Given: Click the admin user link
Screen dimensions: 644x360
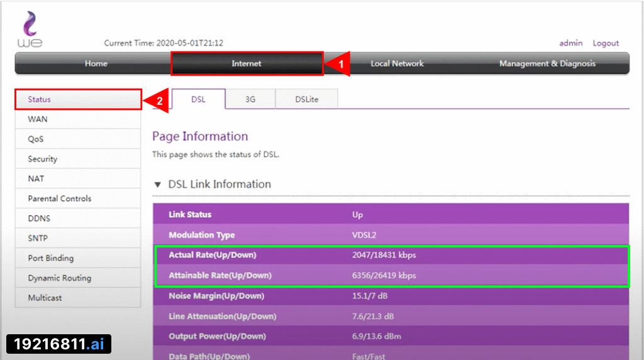Looking at the screenshot, I should (x=570, y=43).
